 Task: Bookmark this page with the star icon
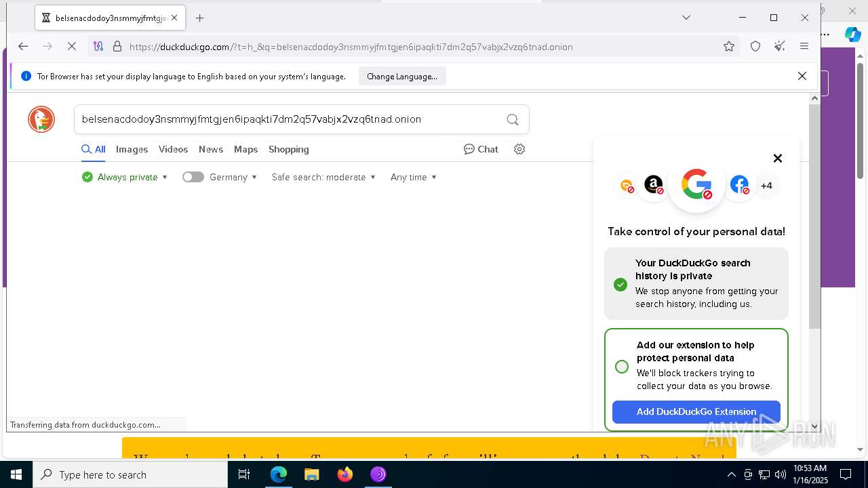pyautogui.click(x=729, y=47)
